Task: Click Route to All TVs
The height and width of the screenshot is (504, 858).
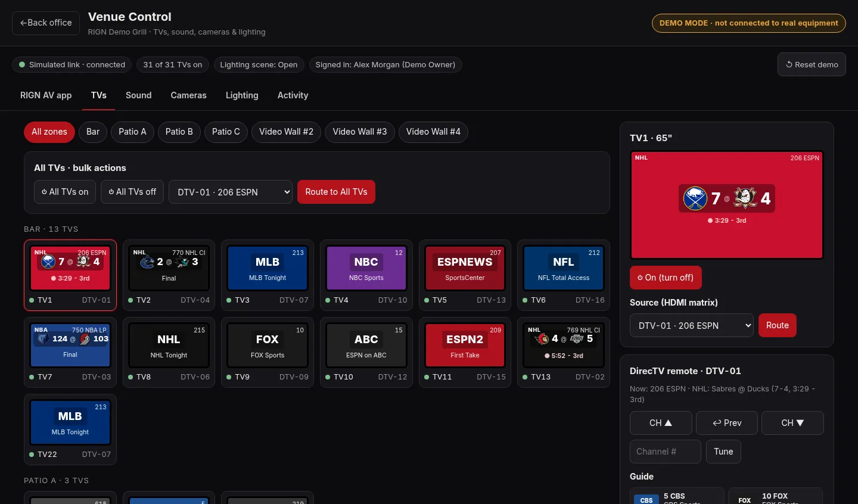Action: 336,192
